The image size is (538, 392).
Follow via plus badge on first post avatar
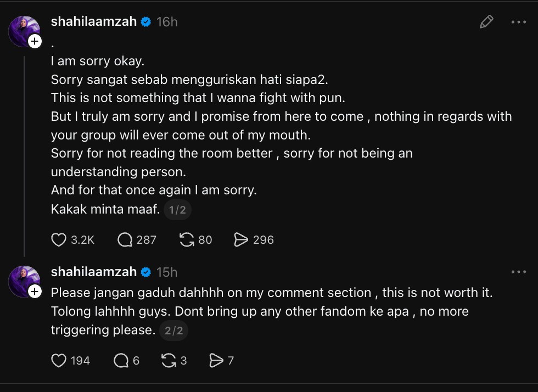(x=35, y=41)
